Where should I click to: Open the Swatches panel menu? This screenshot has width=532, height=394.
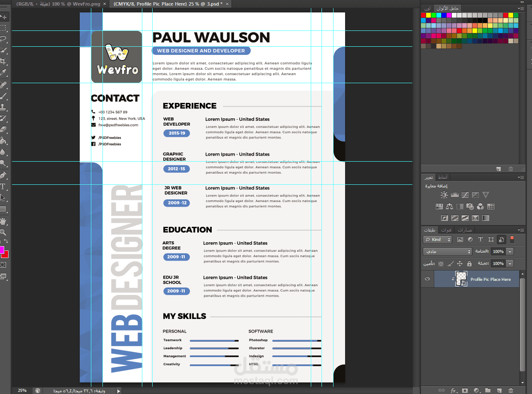tap(520, 9)
